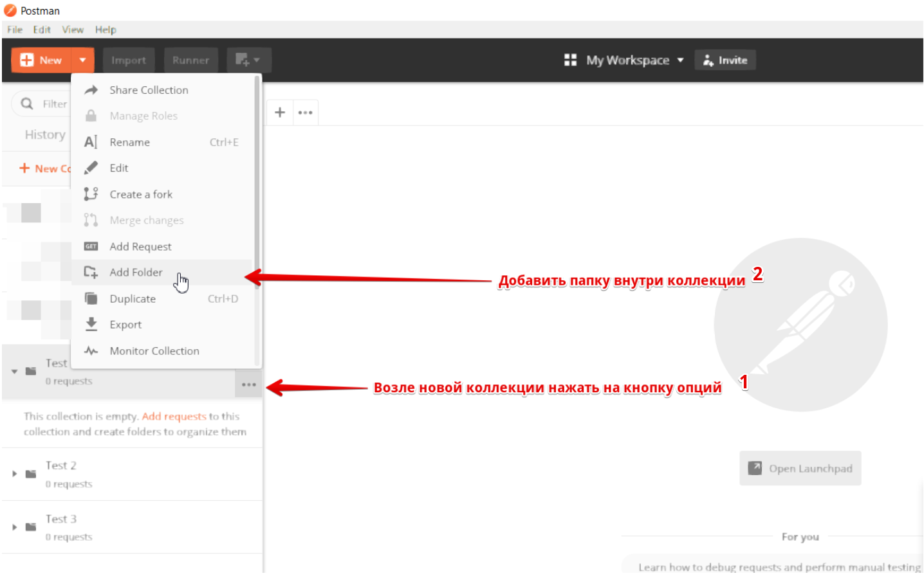
Task: Click the Monitor Collection pulse icon
Action: pos(91,351)
